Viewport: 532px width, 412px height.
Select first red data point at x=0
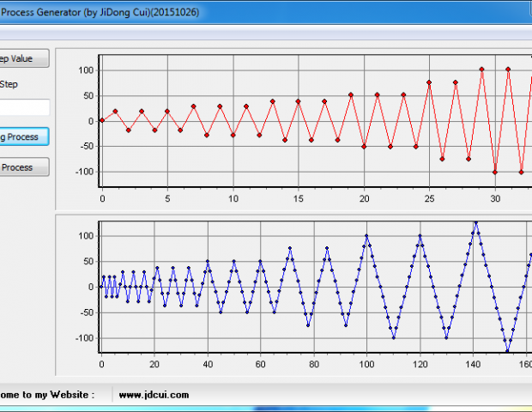(x=102, y=120)
